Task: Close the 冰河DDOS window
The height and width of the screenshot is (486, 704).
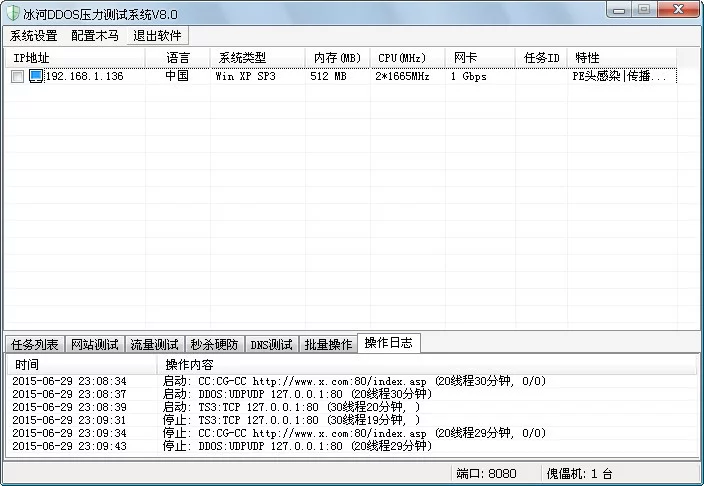Action: tap(678, 10)
